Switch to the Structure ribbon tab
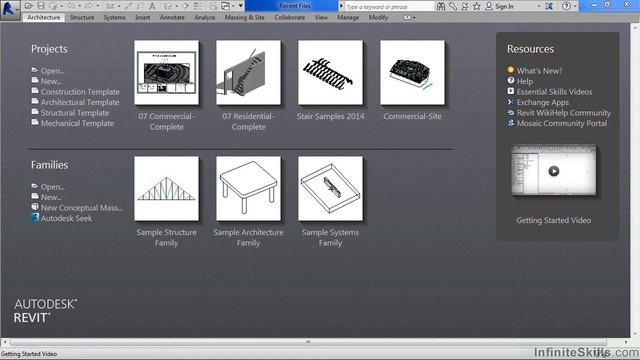 click(x=82, y=18)
